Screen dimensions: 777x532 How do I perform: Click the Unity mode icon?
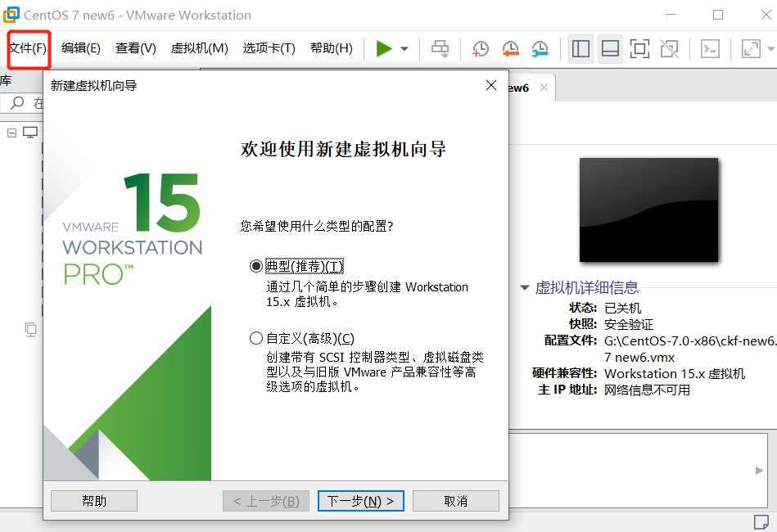(669, 48)
